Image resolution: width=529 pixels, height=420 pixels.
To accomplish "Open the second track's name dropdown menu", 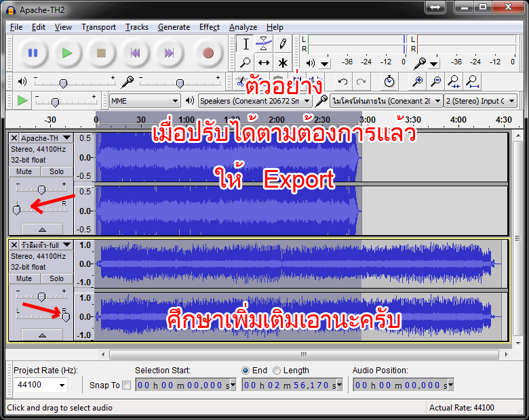I will [46, 245].
